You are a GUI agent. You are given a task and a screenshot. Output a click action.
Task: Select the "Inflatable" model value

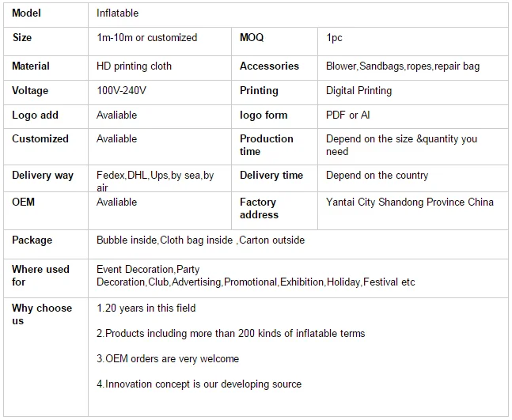pos(117,13)
